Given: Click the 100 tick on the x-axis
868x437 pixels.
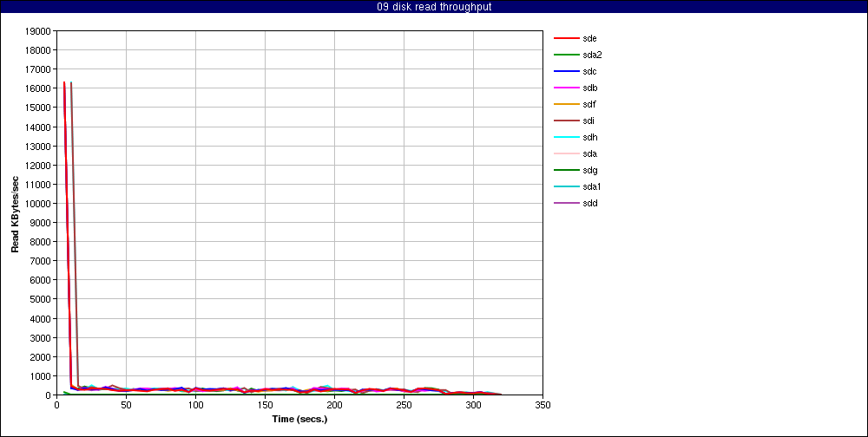Looking at the screenshot, I should (x=195, y=405).
